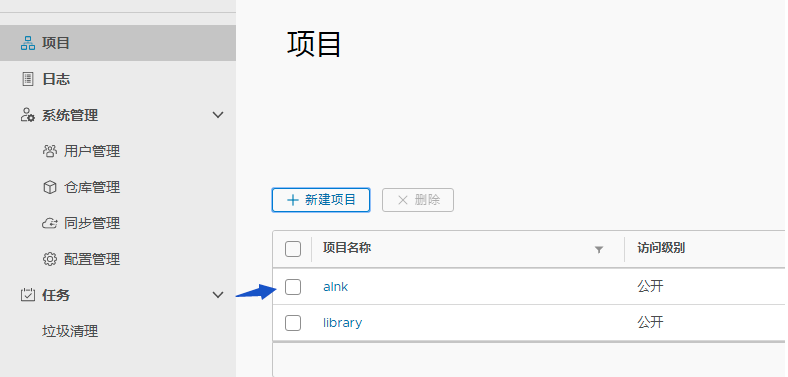Tick the checkbox for project alnk
Image resolution: width=788 pixels, height=377 pixels.
click(x=293, y=287)
